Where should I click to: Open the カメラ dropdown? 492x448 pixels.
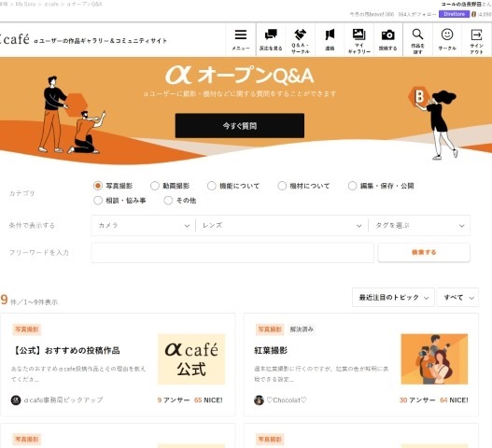point(144,225)
